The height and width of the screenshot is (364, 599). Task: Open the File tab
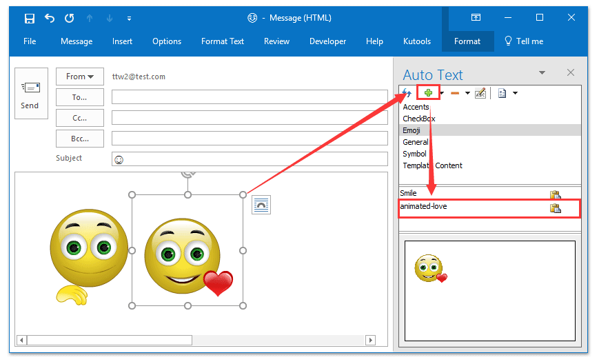30,41
